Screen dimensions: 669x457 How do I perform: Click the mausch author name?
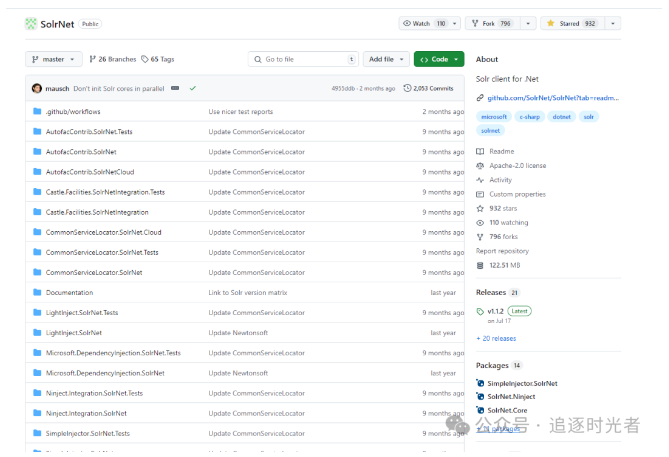pyautogui.click(x=57, y=88)
